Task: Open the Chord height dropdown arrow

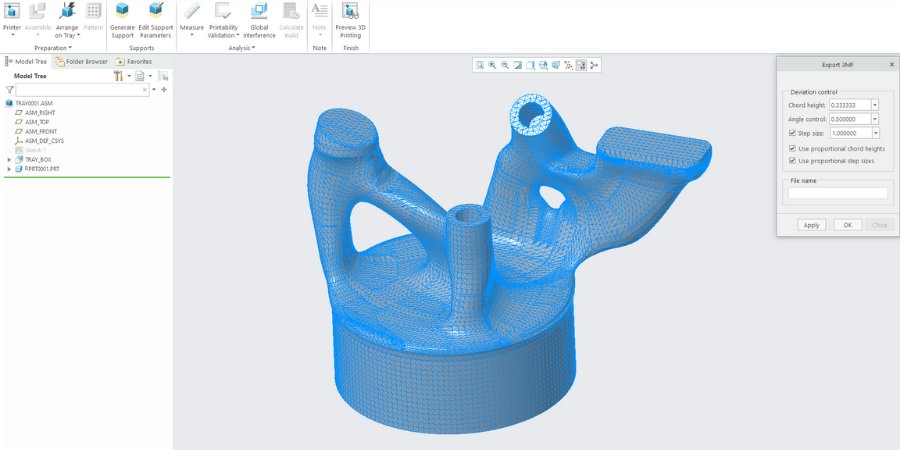Action: [x=875, y=105]
